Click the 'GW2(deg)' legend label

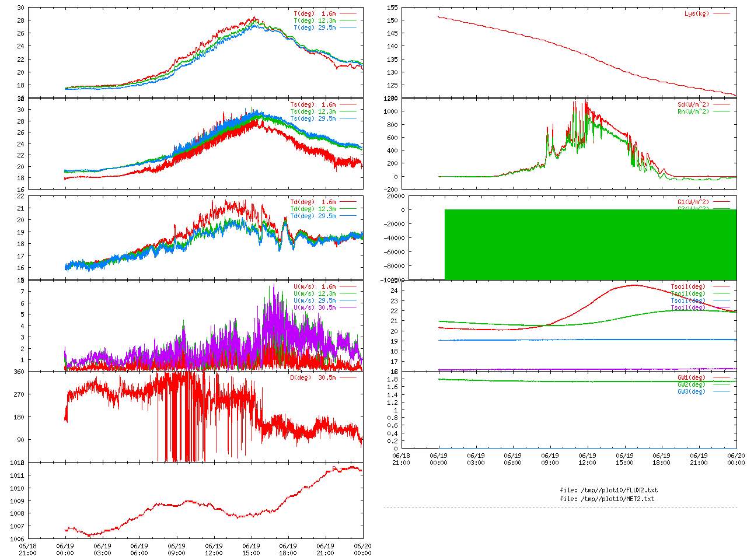[x=692, y=384]
